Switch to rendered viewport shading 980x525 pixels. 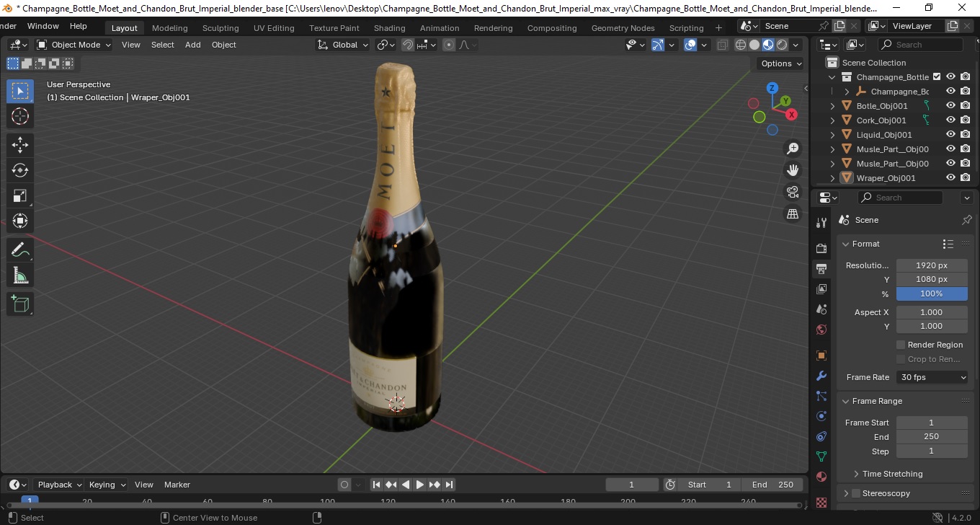point(782,45)
